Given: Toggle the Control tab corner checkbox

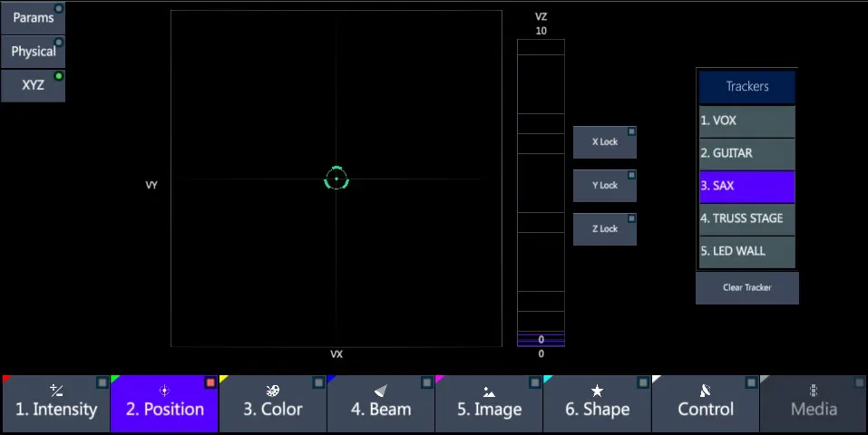Looking at the screenshot, I should pyautogui.click(x=751, y=382).
